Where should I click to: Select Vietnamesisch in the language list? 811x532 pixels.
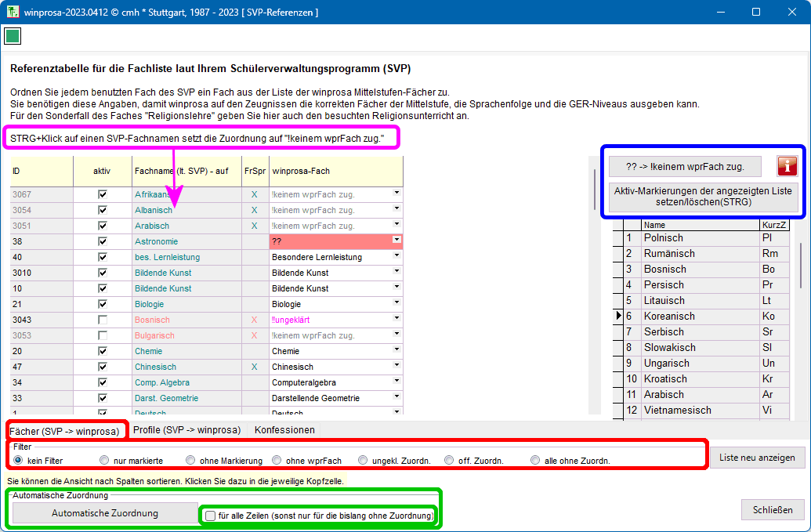[677, 410]
